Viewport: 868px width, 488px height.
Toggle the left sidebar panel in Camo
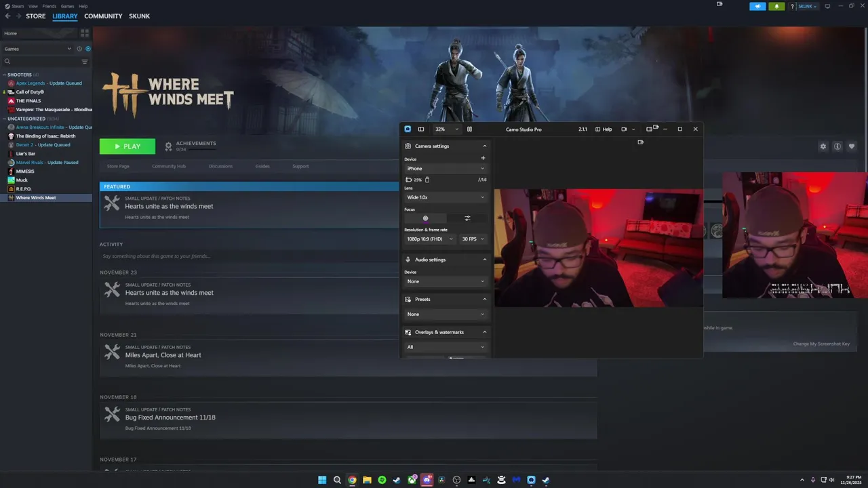(x=421, y=129)
